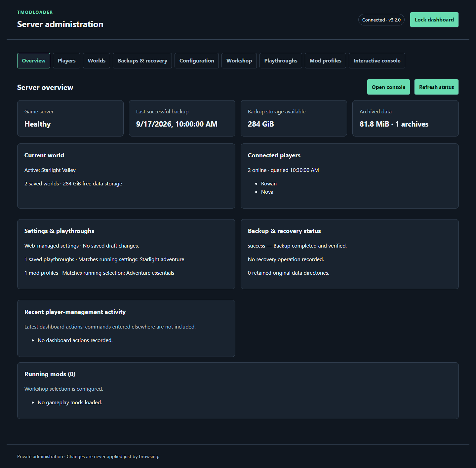Image resolution: width=476 pixels, height=468 pixels.
Task: Click the 'Active: Starlight Valley' text
Action: 50,170
